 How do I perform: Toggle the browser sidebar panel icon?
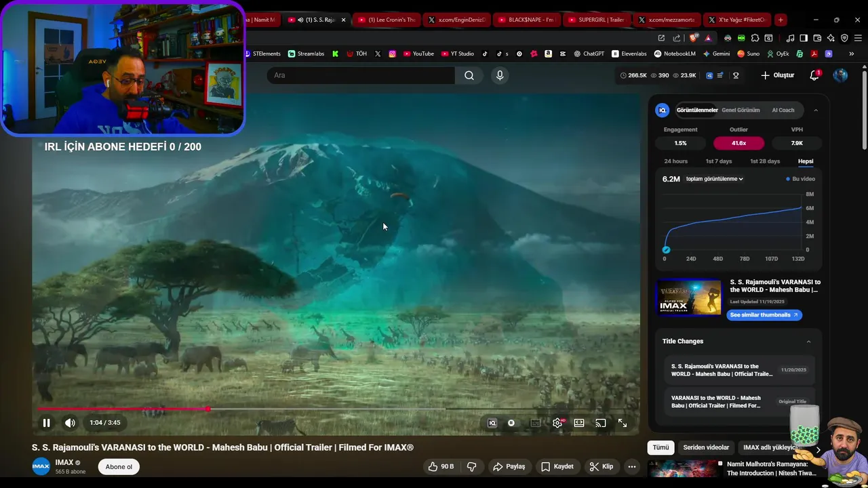tap(804, 38)
